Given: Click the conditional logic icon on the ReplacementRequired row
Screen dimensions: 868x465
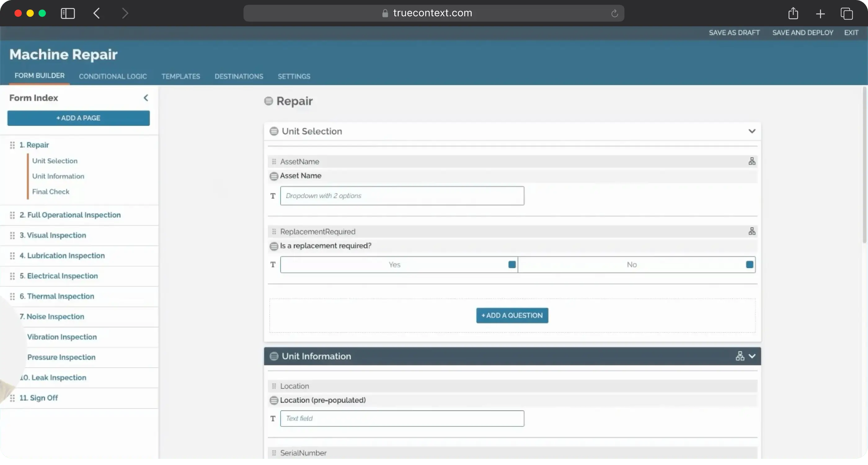Looking at the screenshot, I should coord(752,232).
